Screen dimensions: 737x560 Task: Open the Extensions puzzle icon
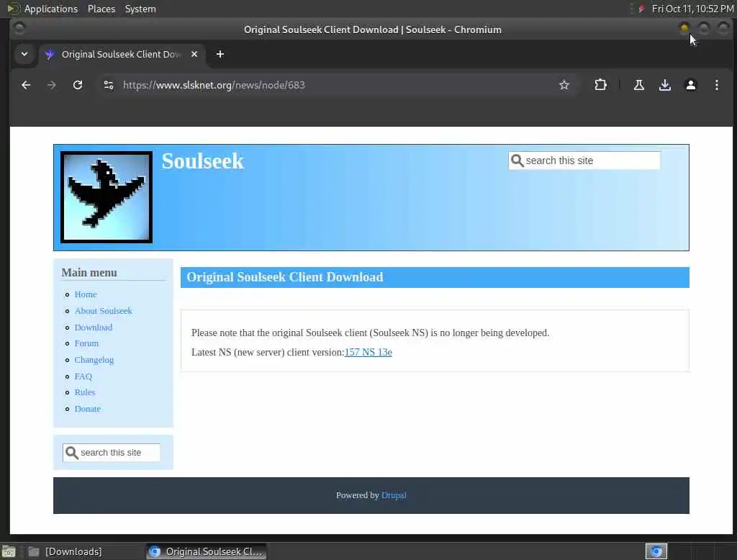pos(600,85)
